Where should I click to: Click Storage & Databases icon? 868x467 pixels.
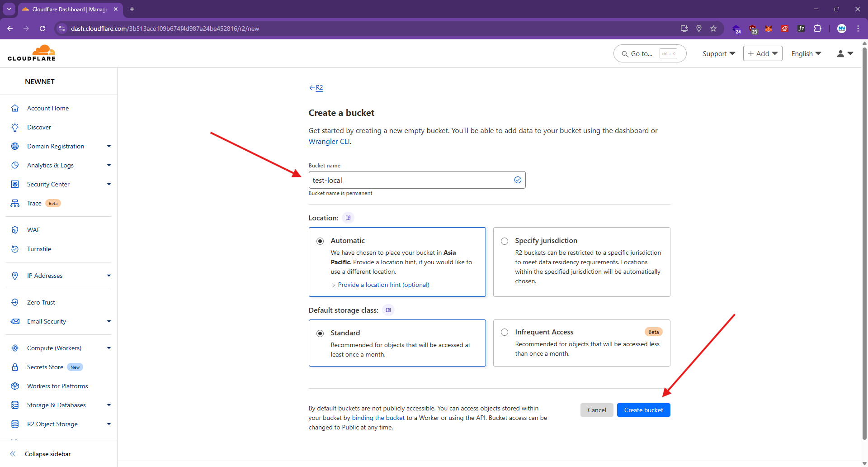pos(15,405)
